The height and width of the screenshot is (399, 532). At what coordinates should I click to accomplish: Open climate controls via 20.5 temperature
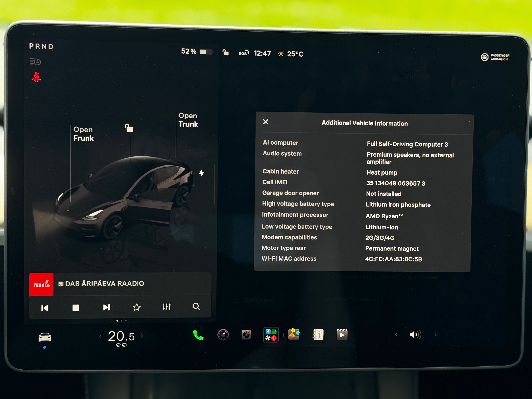coord(121,336)
